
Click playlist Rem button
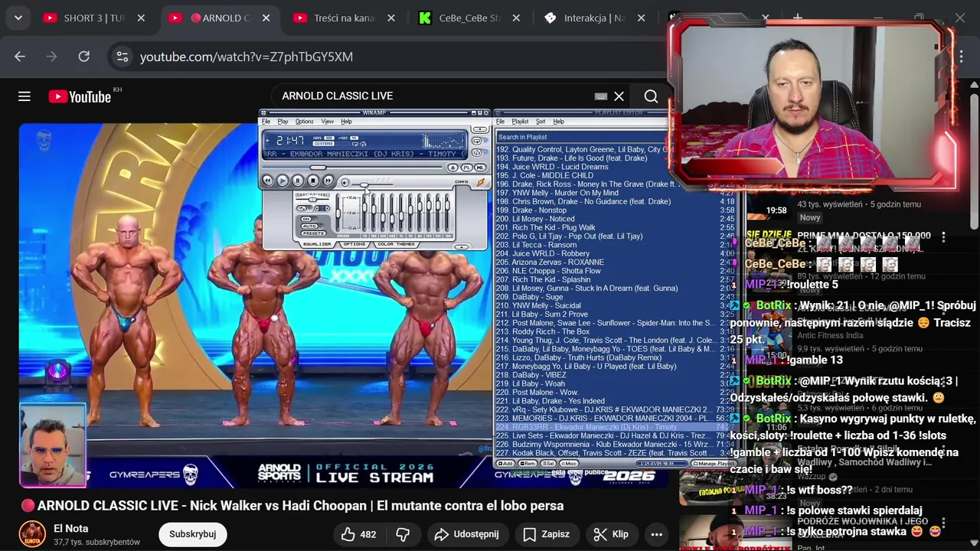[528, 463]
